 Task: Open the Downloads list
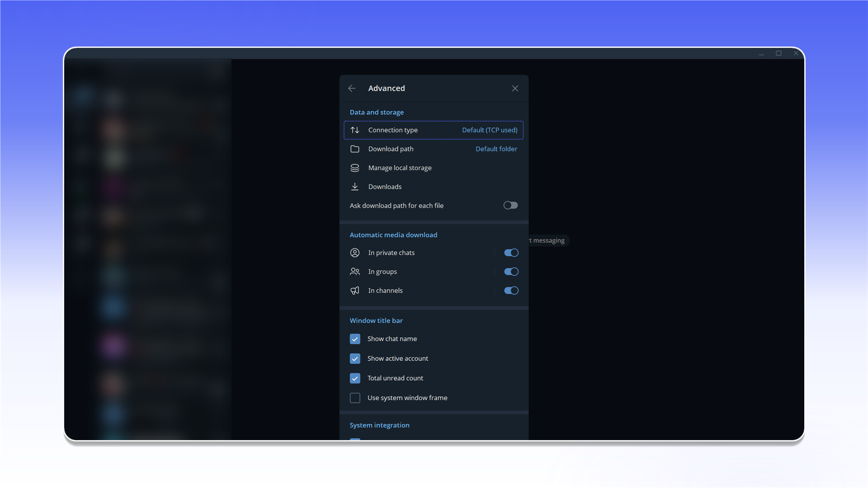click(x=434, y=187)
